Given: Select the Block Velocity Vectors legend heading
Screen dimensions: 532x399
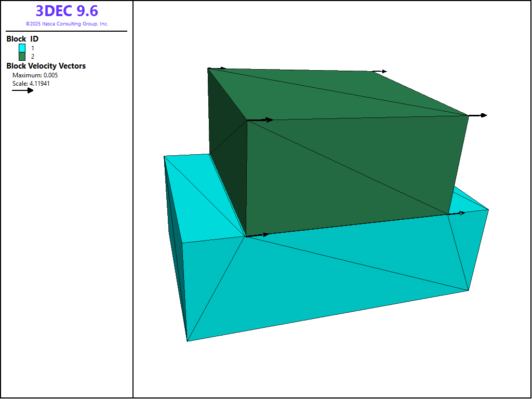Looking at the screenshot, I should 46,66.
